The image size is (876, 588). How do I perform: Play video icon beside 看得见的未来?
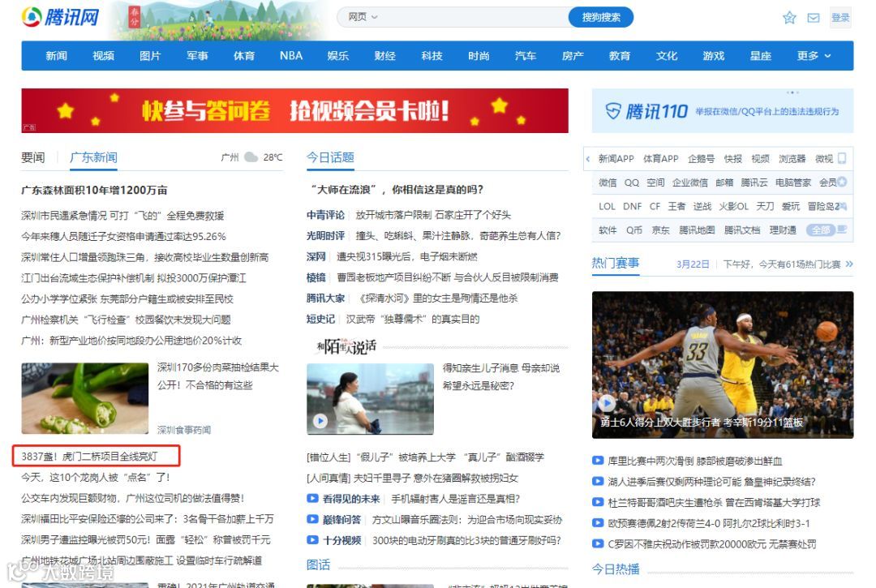[312, 499]
